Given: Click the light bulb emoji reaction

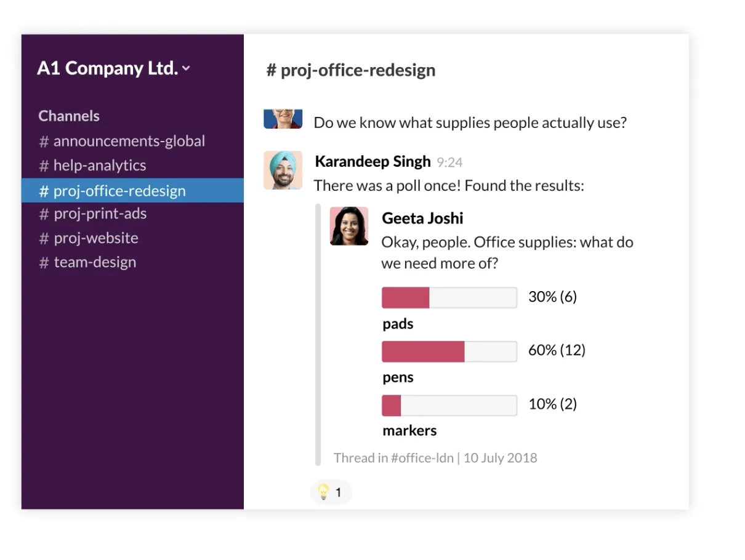Looking at the screenshot, I should tap(331, 492).
